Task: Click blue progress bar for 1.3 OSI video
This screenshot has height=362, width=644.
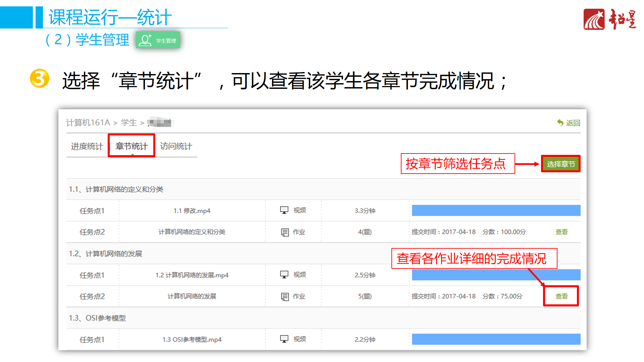Action: point(496,339)
